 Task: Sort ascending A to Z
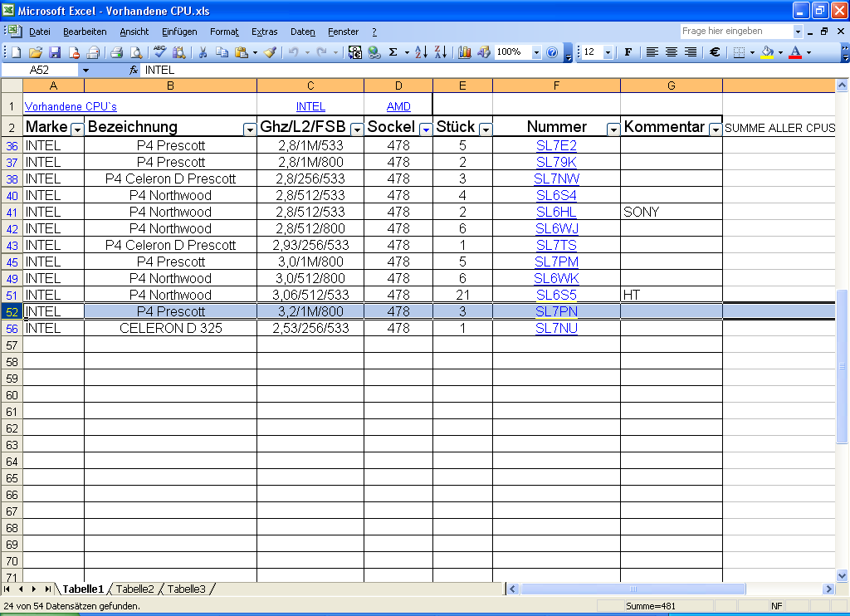coord(421,52)
